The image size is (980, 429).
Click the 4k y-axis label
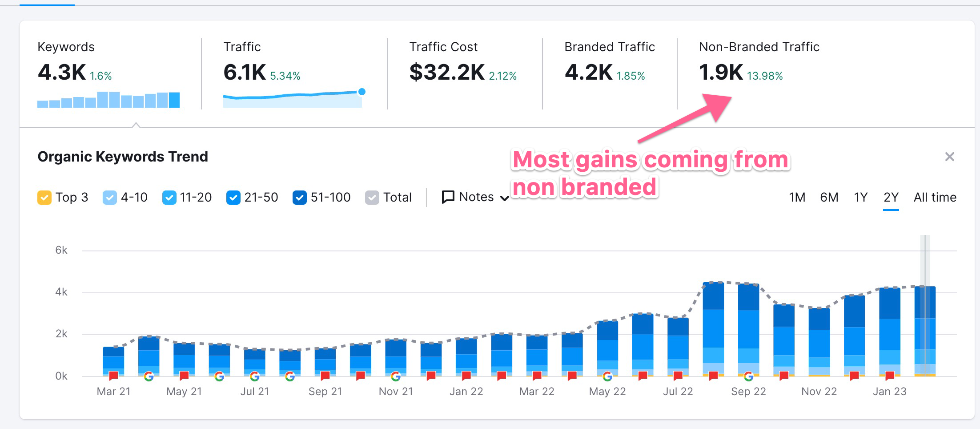[x=61, y=292]
